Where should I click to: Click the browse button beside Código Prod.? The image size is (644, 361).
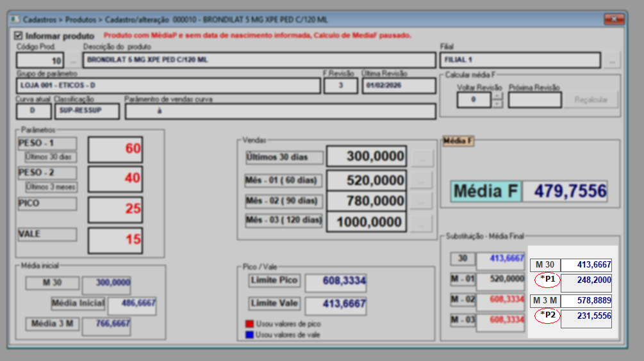[x=74, y=61]
